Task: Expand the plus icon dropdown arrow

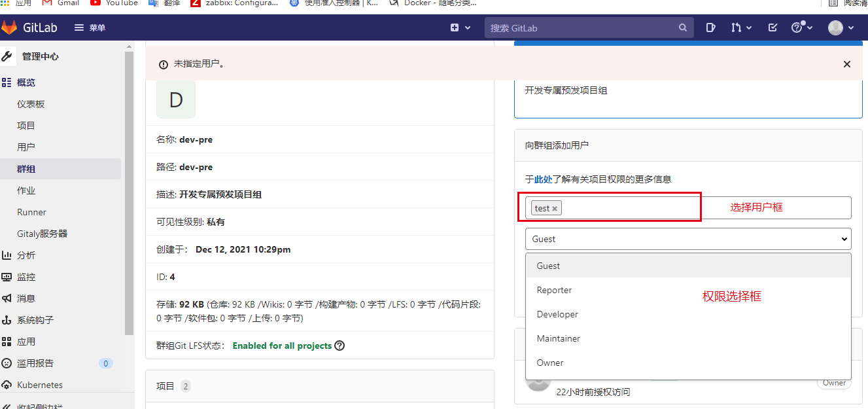Action: click(468, 28)
